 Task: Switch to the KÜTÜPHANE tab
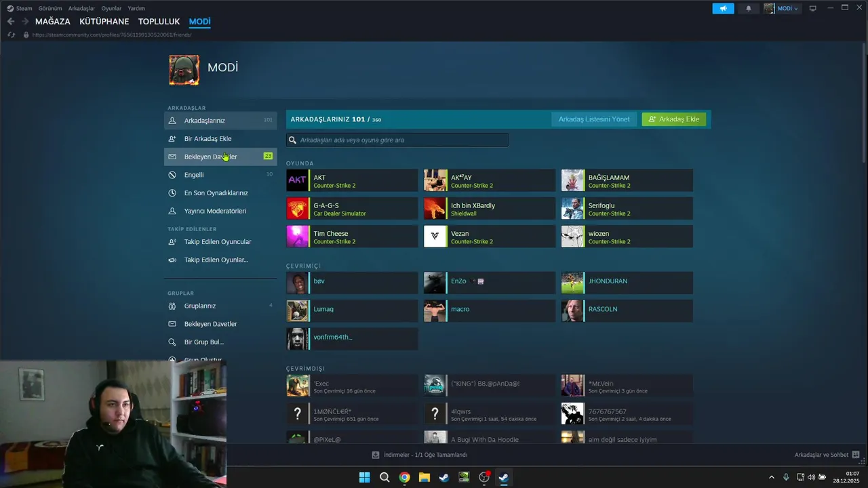(104, 22)
